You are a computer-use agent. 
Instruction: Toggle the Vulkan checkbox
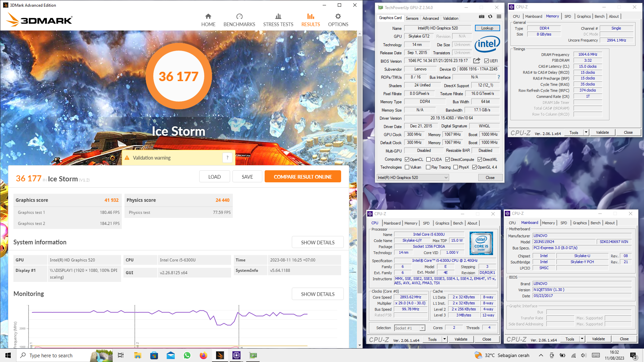(407, 167)
